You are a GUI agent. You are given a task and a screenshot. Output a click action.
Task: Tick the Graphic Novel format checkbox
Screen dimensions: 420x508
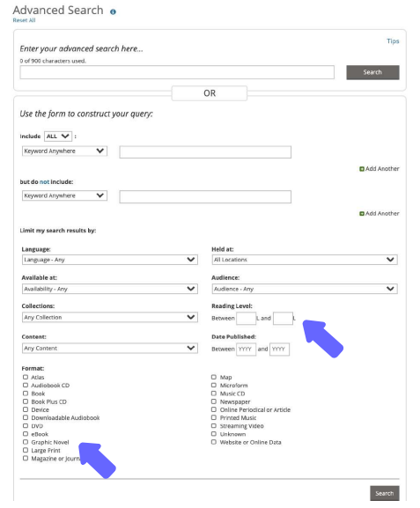pyautogui.click(x=26, y=442)
